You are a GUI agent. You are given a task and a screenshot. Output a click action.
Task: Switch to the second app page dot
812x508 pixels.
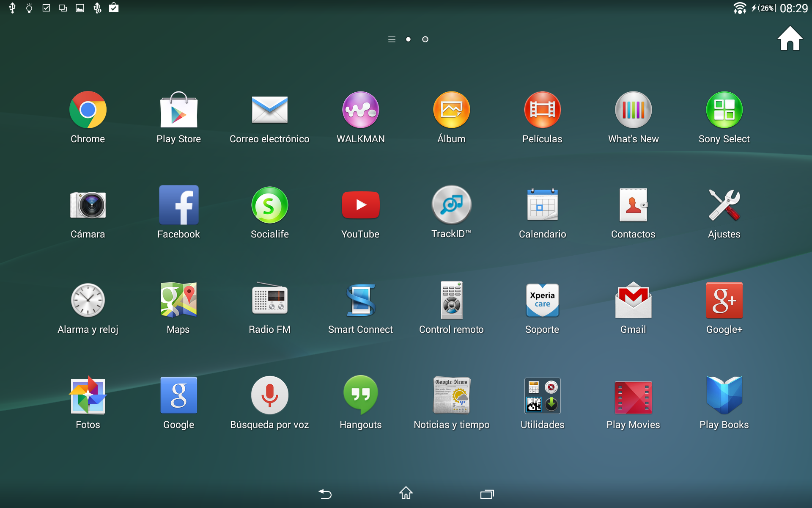click(425, 39)
